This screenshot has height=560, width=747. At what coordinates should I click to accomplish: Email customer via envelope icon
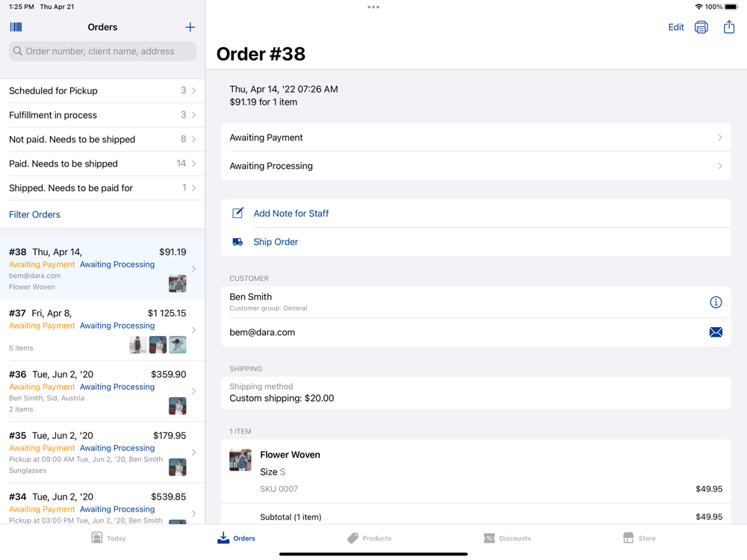[716, 332]
